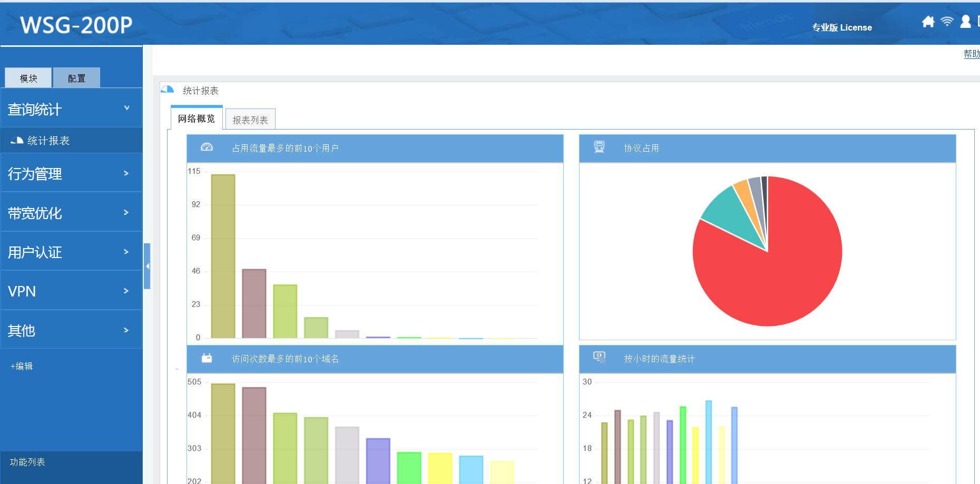Open the user account icon
This screenshot has width=980, height=484.
coord(965,22)
